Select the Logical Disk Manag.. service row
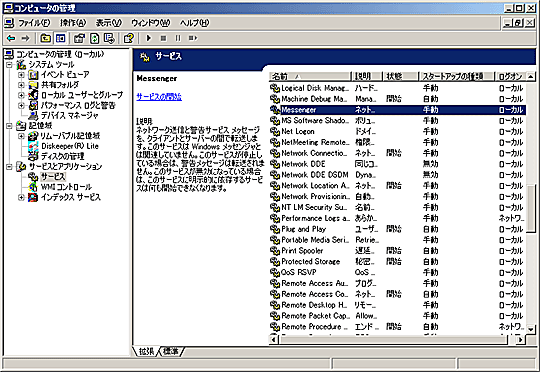The height and width of the screenshot is (372, 540). pyautogui.click(x=397, y=88)
